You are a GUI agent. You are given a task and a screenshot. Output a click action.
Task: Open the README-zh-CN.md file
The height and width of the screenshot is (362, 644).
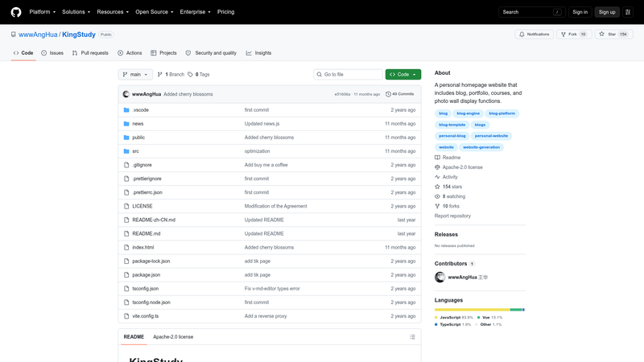(154, 220)
